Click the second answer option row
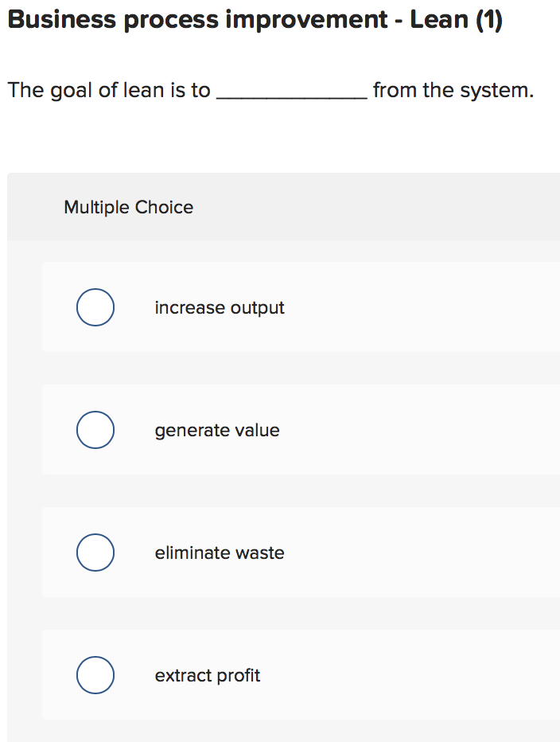560x742 pixels. tap(300, 430)
